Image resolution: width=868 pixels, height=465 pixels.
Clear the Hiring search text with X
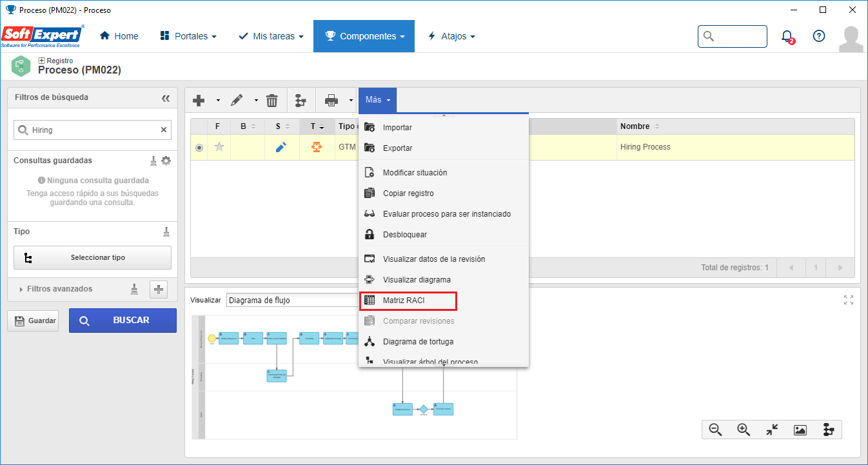click(164, 130)
